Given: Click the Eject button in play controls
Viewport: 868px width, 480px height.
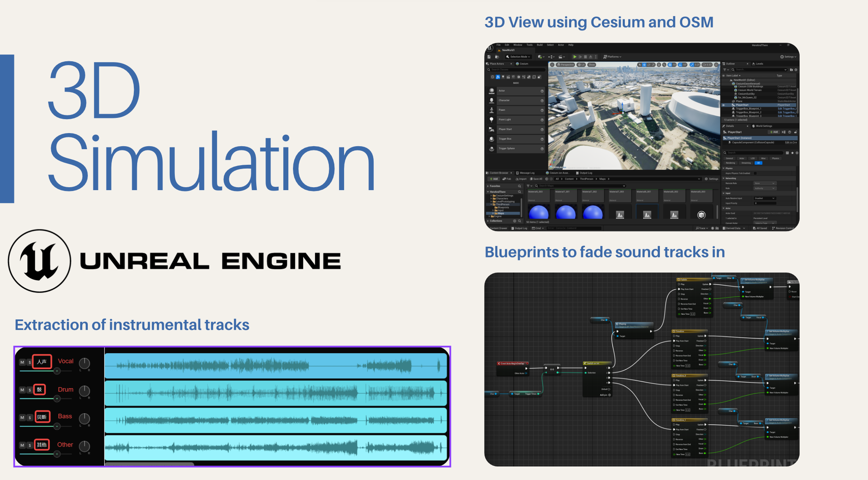Looking at the screenshot, I should [591, 57].
